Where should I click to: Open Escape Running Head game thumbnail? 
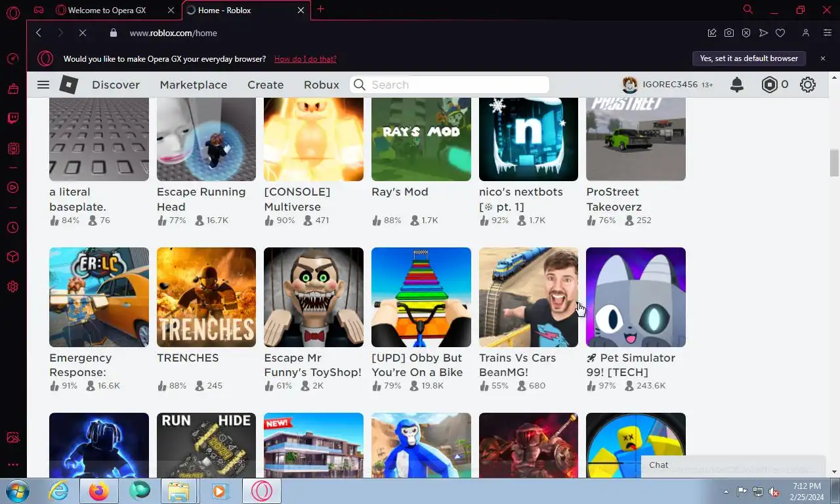point(206,139)
